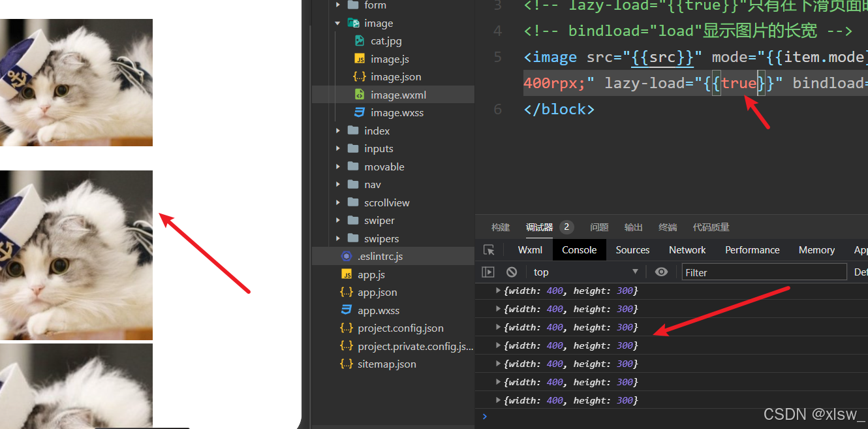Select image.wxml in the file tree

point(398,95)
